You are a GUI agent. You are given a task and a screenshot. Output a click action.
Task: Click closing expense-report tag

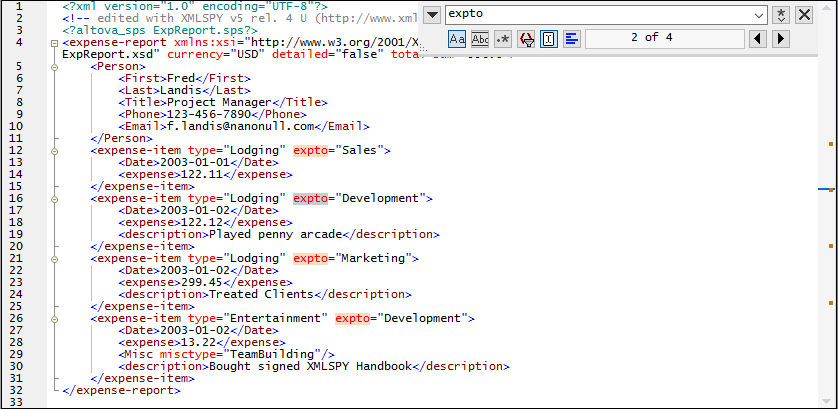point(121,390)
